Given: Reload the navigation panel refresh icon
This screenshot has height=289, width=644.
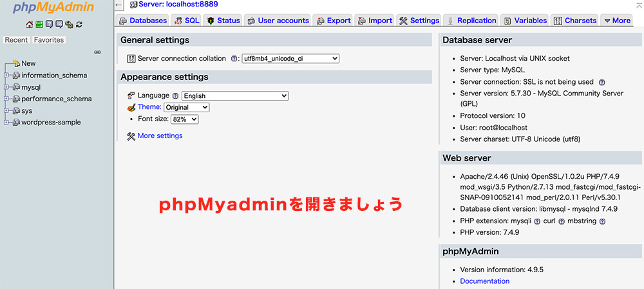Looking at the screenshot, I should 79,25.
